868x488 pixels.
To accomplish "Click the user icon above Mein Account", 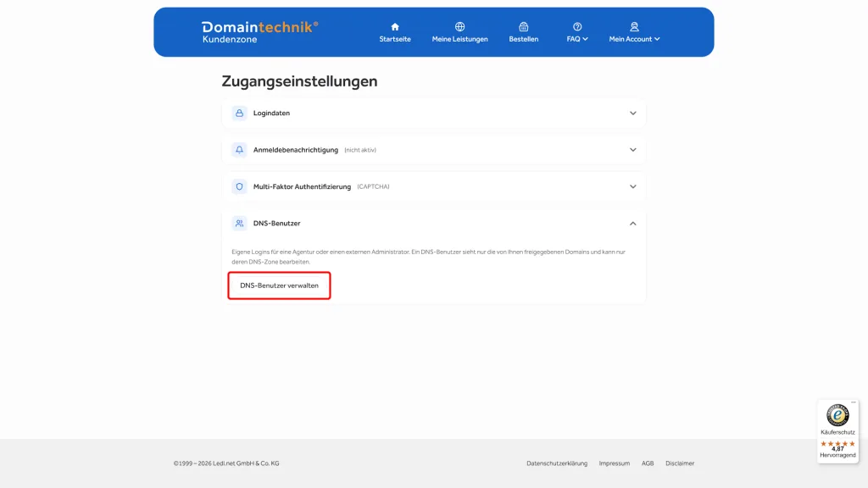I will 634,26.
